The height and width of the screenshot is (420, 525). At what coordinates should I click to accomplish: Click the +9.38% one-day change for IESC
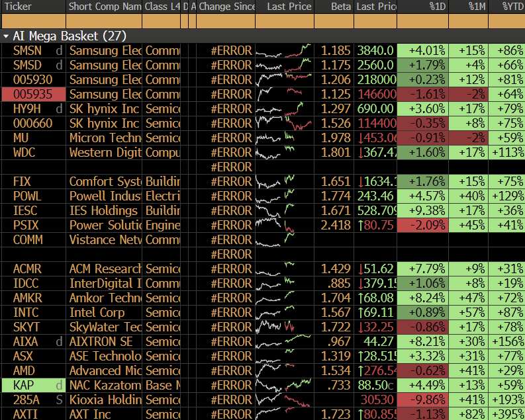click(x=422, y=211)
